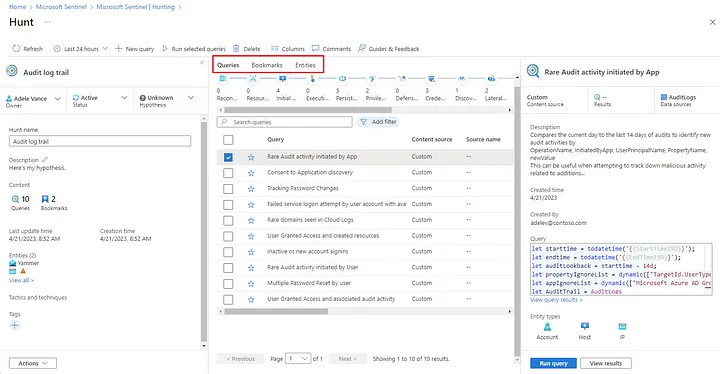
Task: Click the Search queries input field
Action: click(285, 122)
